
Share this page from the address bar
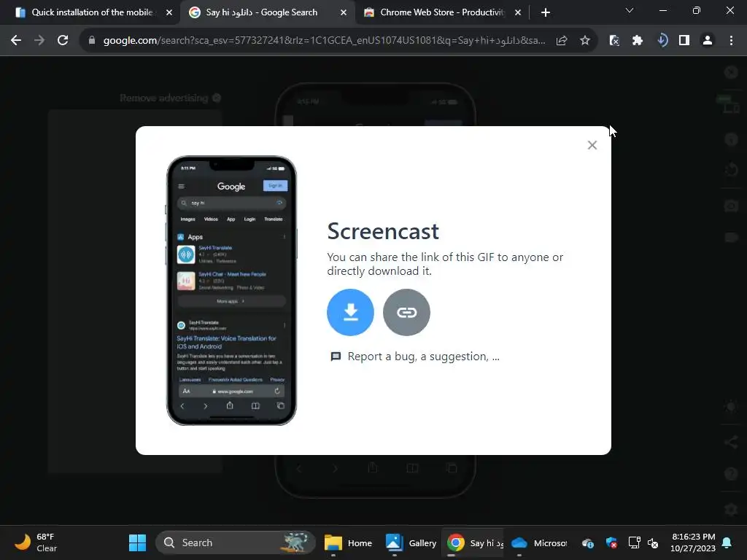point(562,41)
